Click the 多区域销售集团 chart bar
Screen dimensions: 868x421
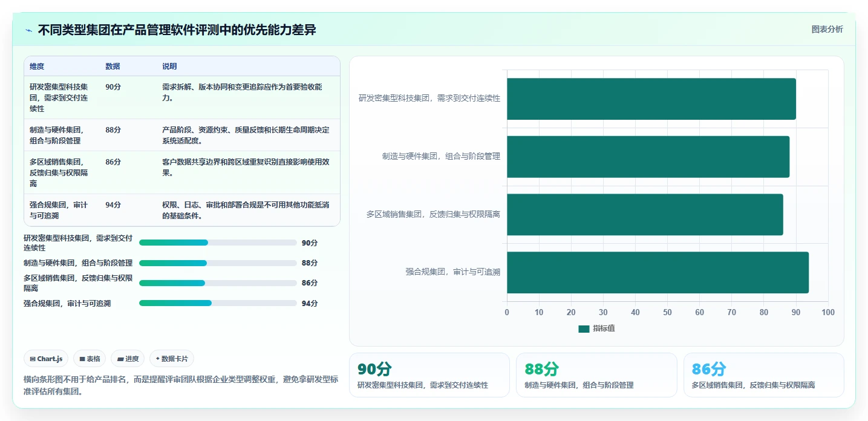(645, 215)
